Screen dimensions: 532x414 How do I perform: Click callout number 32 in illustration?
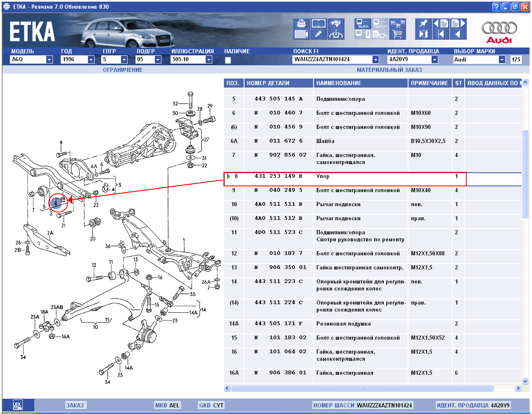coord(175,103)
